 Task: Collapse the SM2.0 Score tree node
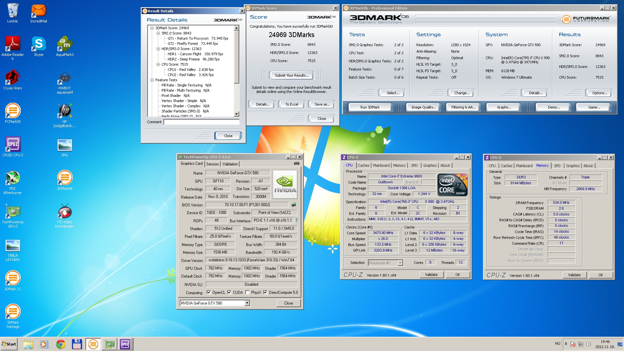tap(158, 33)
